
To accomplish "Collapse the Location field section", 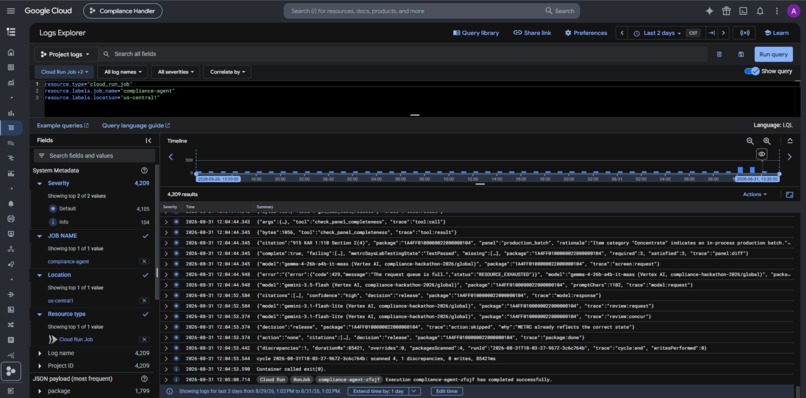I will pyautogui.click(x=40, y=275).
